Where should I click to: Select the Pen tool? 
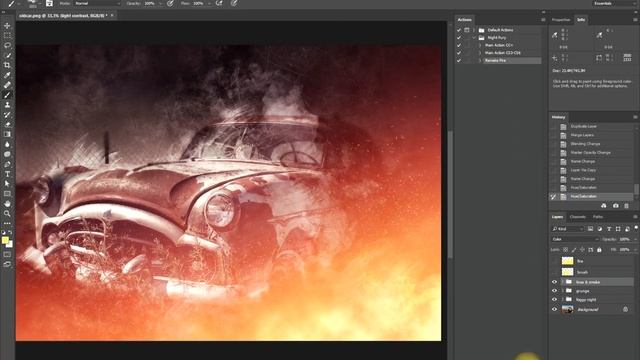tap(7, 164)
